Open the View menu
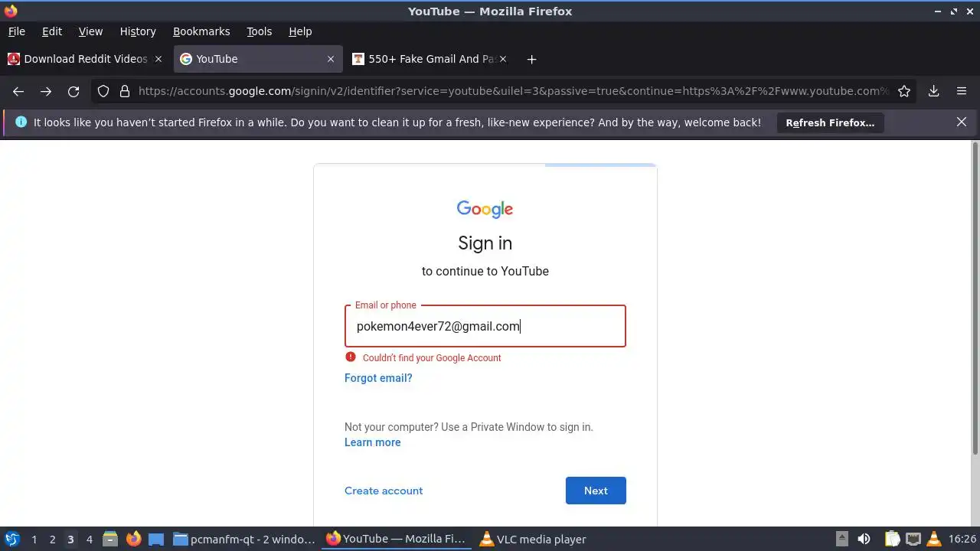Image resolution: width=980 pixels, height=551 pixels. pos(90,31)
